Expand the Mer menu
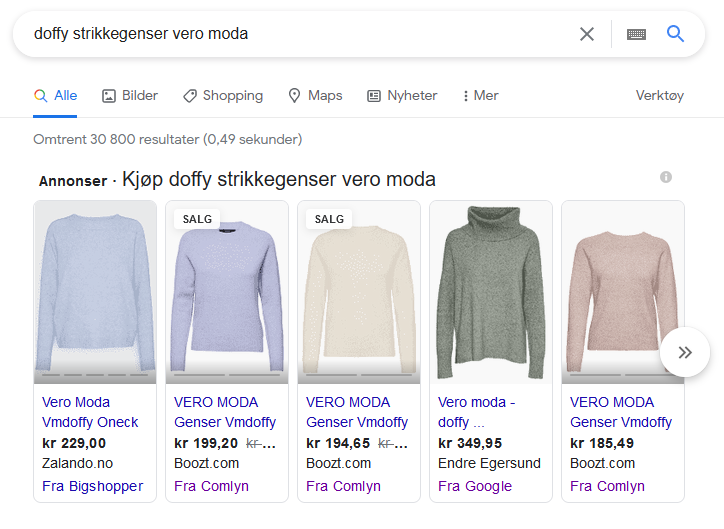Image resolution: width=724 pixels, height=529 pixels. [x=481, y=96]
